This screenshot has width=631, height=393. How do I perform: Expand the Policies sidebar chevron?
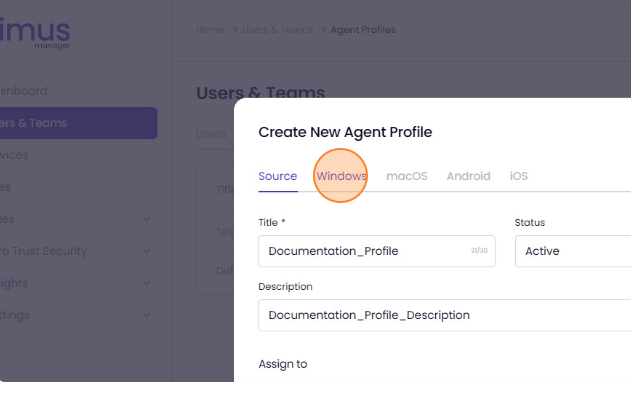click(147, 219)
